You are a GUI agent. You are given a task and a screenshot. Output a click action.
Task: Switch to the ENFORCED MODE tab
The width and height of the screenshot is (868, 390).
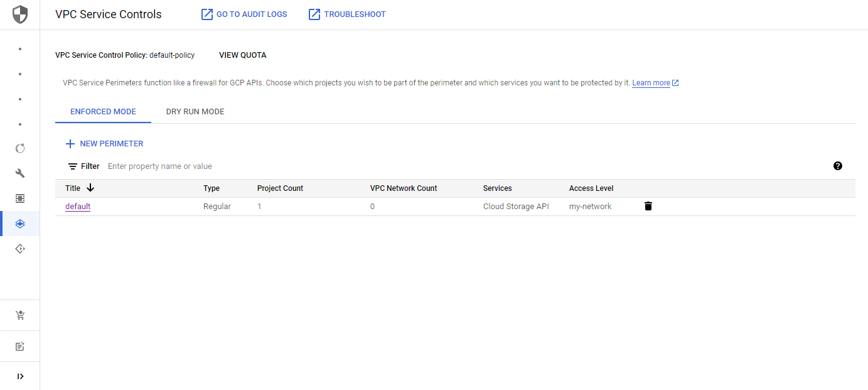(103, 112)
